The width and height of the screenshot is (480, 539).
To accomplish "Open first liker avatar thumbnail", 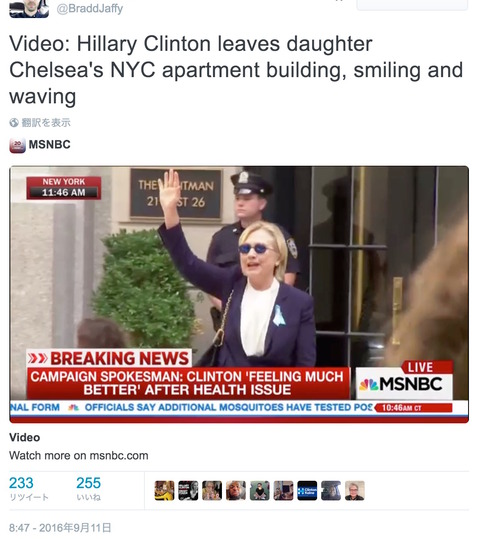I will 164,491.
